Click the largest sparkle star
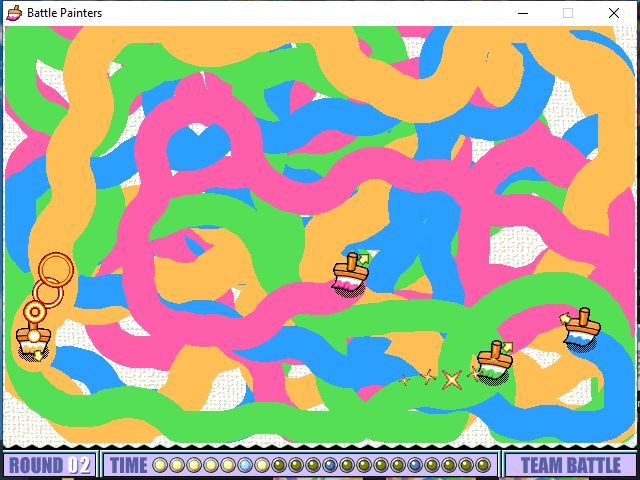640x480 pixels. [x=452, y=380]
